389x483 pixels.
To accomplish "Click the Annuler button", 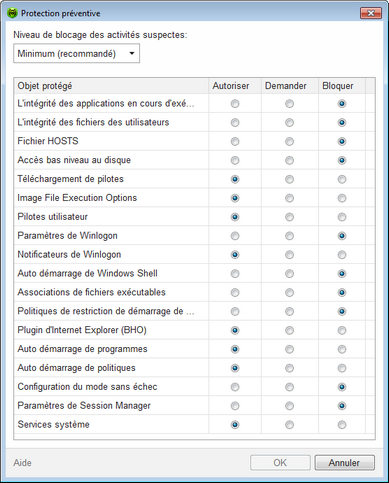I will [x=344, y=463].
